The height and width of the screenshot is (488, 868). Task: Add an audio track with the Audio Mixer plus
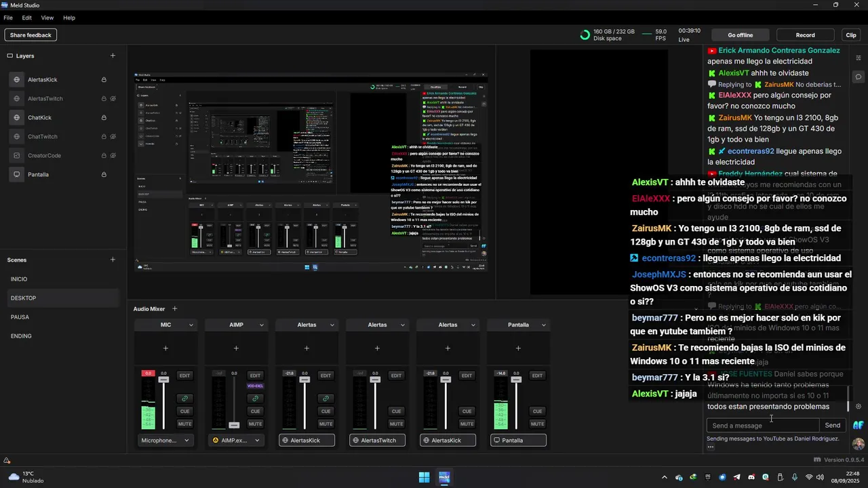(174, 309)
